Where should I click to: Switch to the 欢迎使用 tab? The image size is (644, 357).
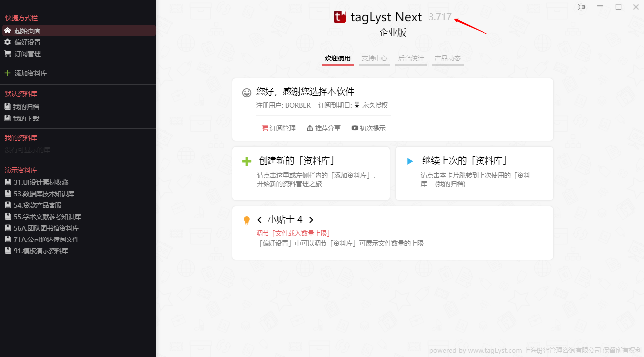pos(338,59)
